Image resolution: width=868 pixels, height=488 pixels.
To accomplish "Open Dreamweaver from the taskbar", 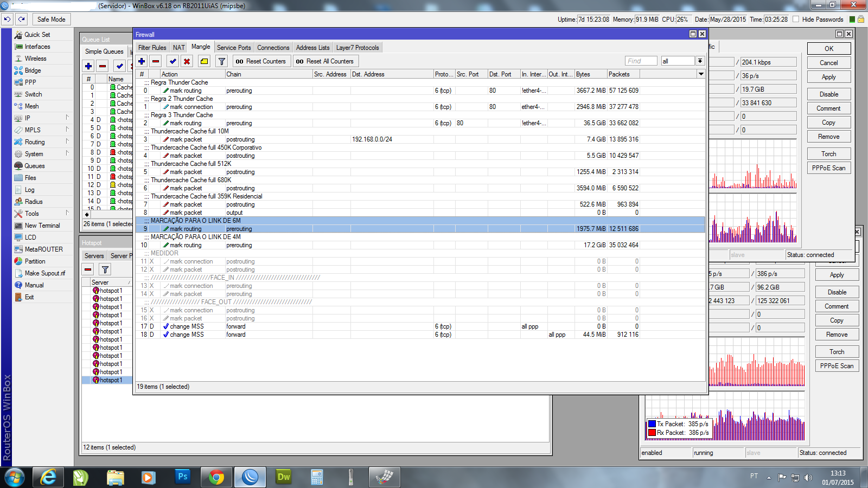I will pyautogui.click(x=284, y=477).
